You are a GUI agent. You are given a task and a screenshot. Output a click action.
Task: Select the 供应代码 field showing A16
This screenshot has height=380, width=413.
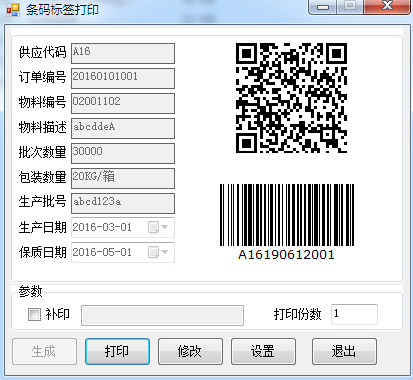(x=123, y=53)
